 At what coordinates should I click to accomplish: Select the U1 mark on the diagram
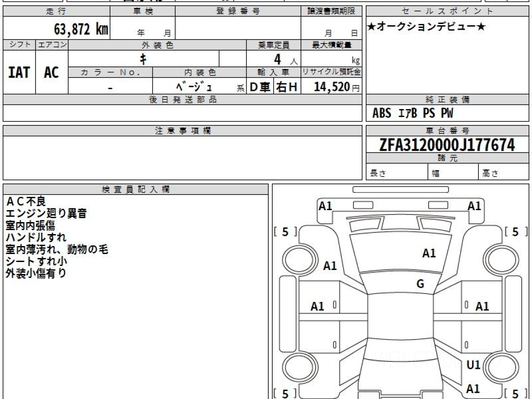(473, 365)
